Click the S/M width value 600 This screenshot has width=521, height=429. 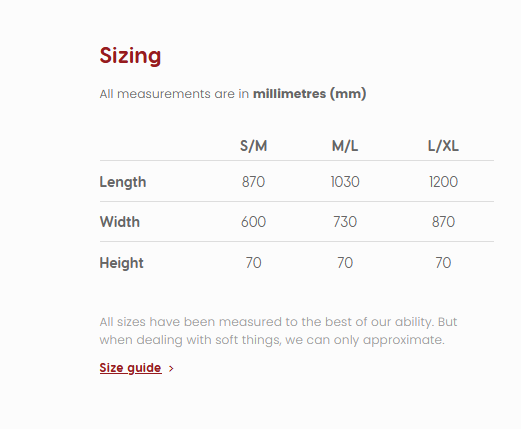point(253,222)
